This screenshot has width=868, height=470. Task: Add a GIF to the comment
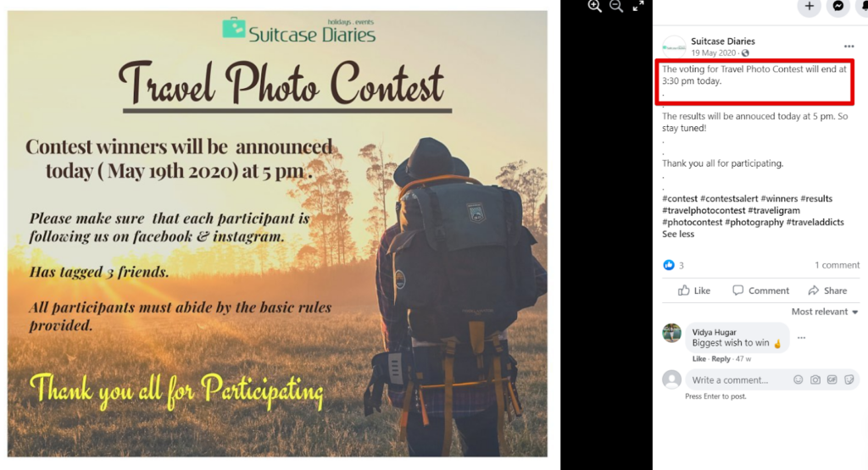pyautogui.click(x=832, y=379)
